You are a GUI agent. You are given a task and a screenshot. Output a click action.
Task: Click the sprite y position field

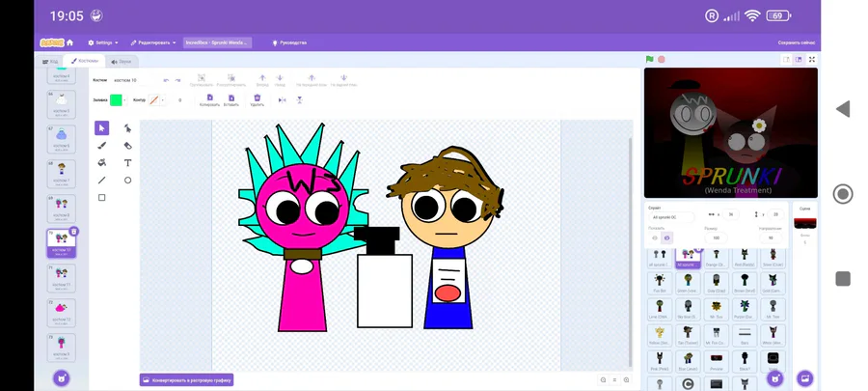pyautogui.click(x=775, y=214)
